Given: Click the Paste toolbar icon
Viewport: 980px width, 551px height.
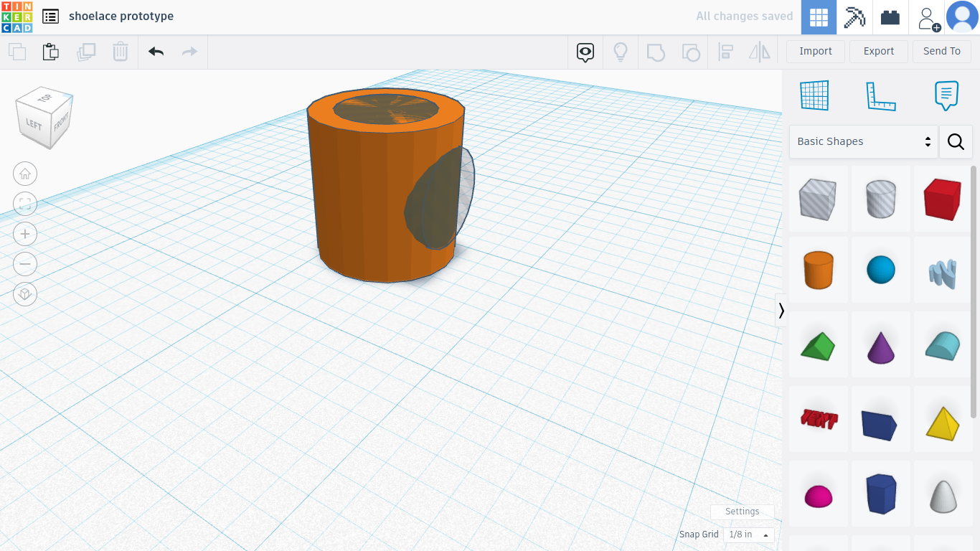Looking at the screenshot, I should click(50, 52).
